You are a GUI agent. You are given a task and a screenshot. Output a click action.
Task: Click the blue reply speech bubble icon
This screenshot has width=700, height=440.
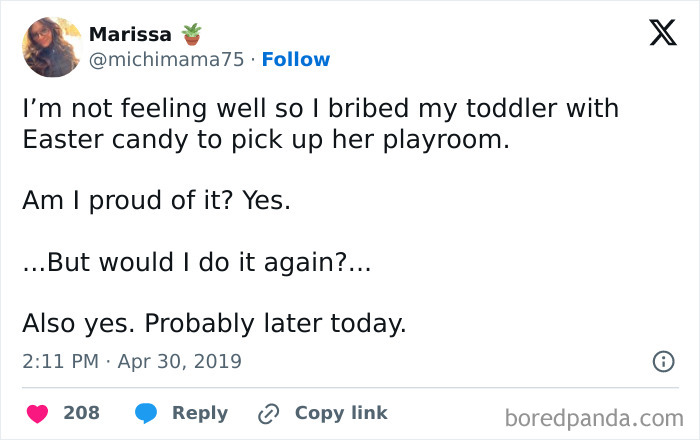(x=146, y=413)
